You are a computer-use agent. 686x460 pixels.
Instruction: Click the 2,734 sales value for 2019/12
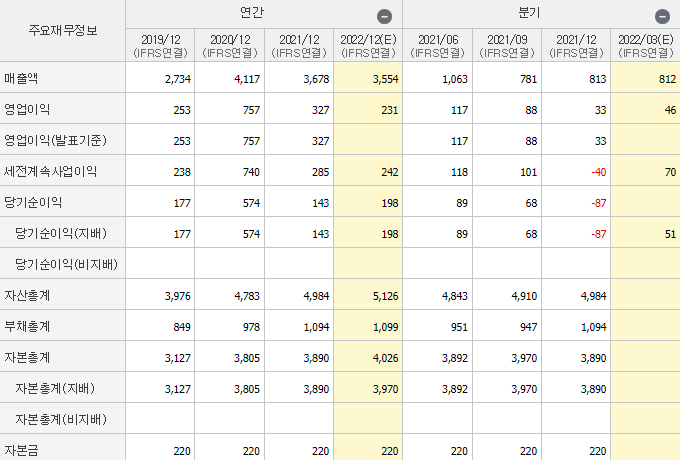[x=178, y=79]
